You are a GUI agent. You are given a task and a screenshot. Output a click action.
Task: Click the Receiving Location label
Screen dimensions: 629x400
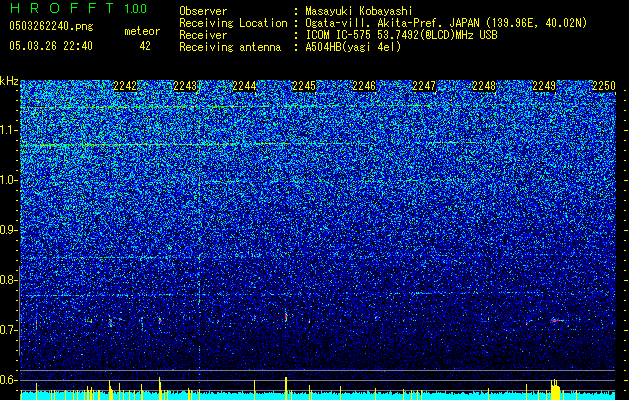click(x=233, y=23)
